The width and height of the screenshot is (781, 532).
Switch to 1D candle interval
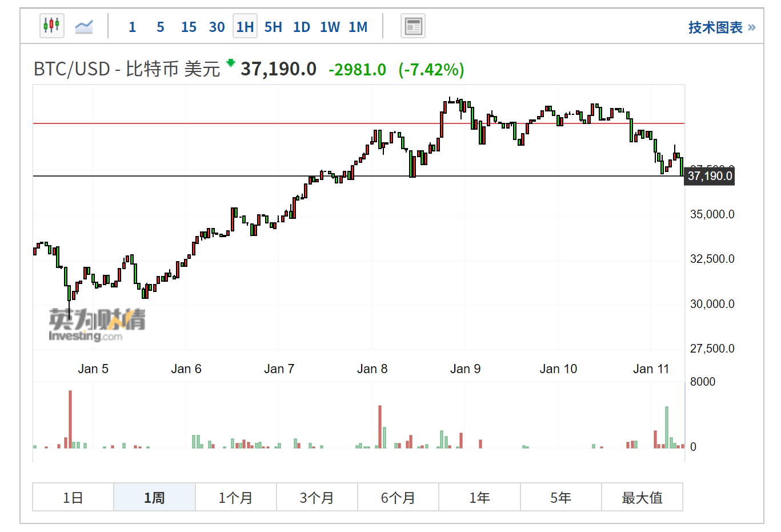tap(302, 27)
